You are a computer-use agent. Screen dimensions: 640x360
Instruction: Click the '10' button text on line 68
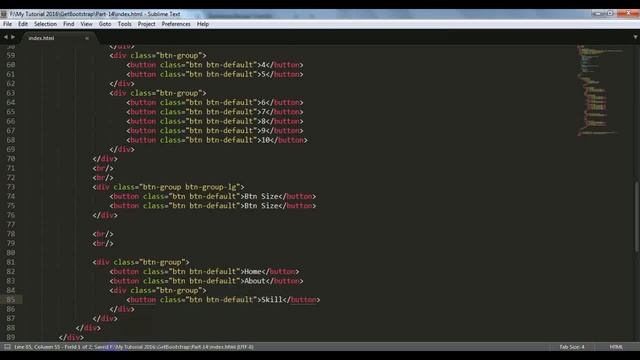[x=265, y=140]
